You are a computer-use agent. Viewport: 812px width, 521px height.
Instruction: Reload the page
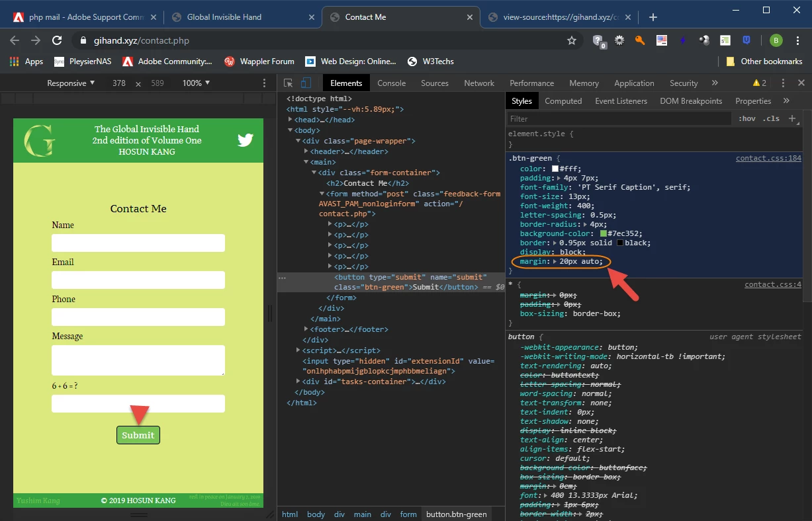point(57,40)
